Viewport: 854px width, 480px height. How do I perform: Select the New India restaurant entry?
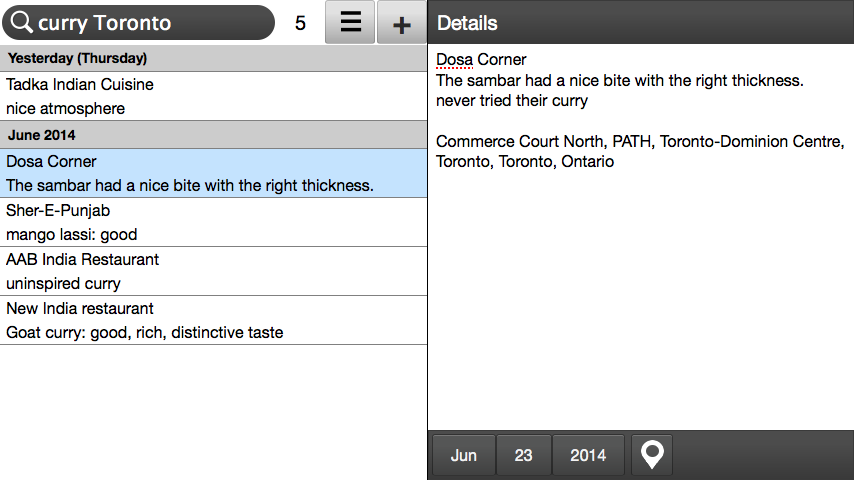tap(213, 320)
